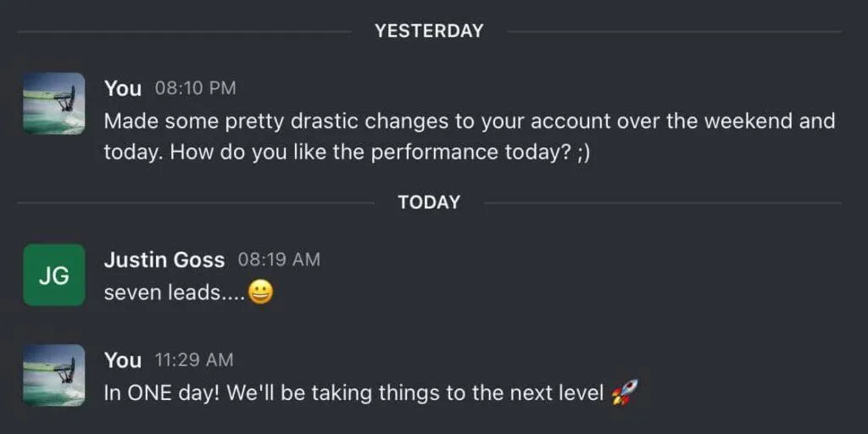The image size is (868, 434).
Task: Open the windsurfing avatar beside the 11:29 AM message
Action: [53, 376]
